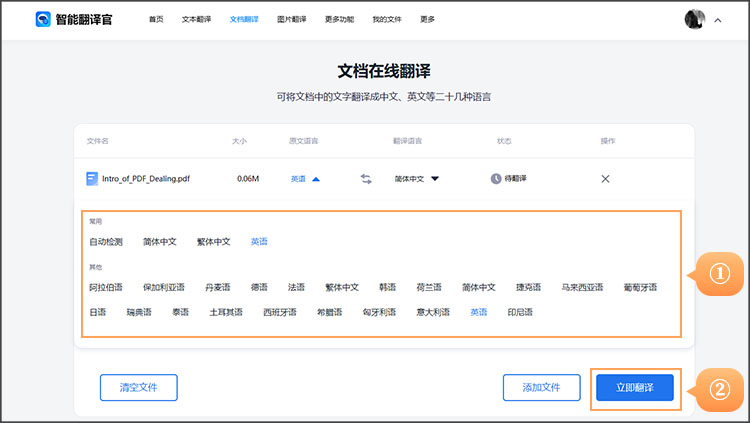The image size is (750, 423).
Task: Click the 添加文件 button
Action: click(x=541, y=387)
